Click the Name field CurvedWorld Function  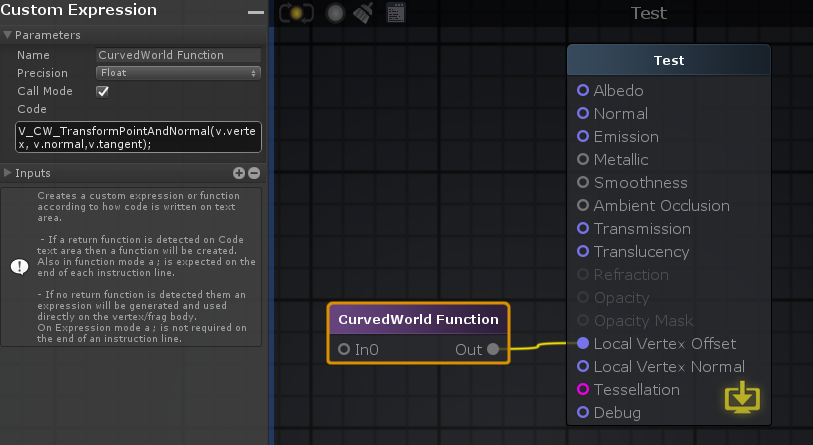click(178, 55)
